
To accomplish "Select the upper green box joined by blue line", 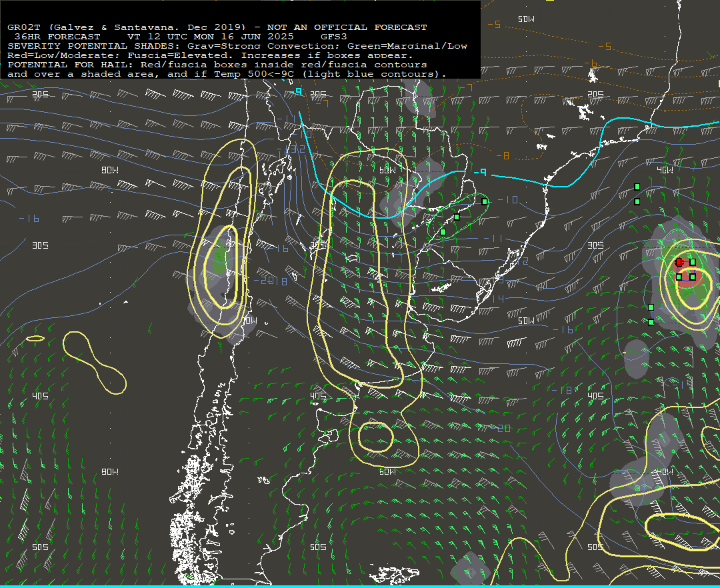I will pos(651,307).
